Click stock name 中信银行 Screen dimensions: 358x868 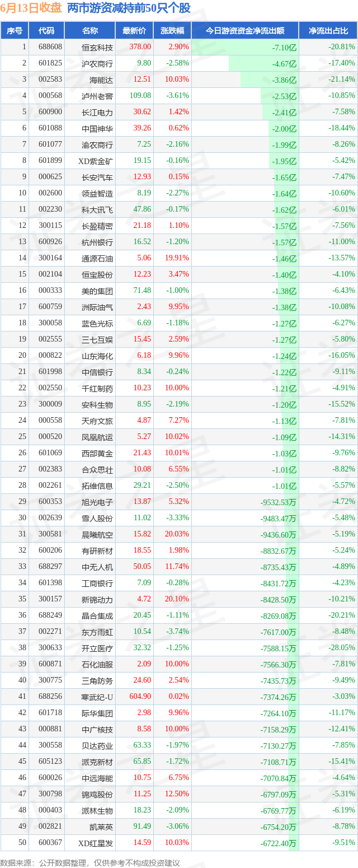coord(97,372)
